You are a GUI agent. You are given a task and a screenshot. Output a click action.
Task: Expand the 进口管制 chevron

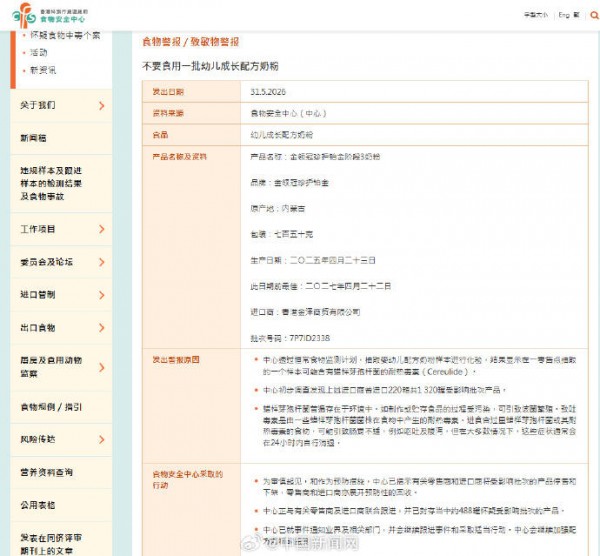101,295
